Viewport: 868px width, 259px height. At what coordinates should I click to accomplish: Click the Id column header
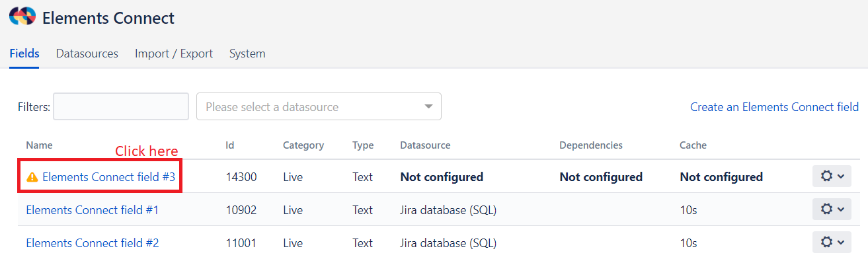pos(229,145)
